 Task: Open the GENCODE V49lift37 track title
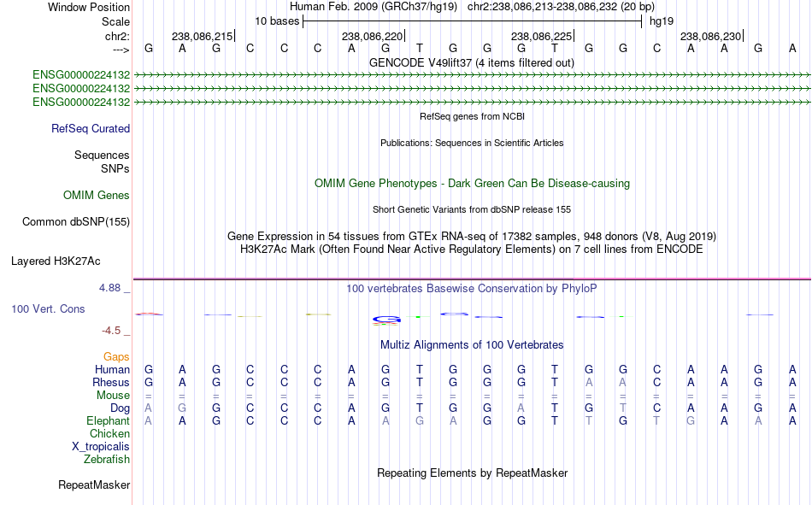pyautogui.click(x=471, y=62)
